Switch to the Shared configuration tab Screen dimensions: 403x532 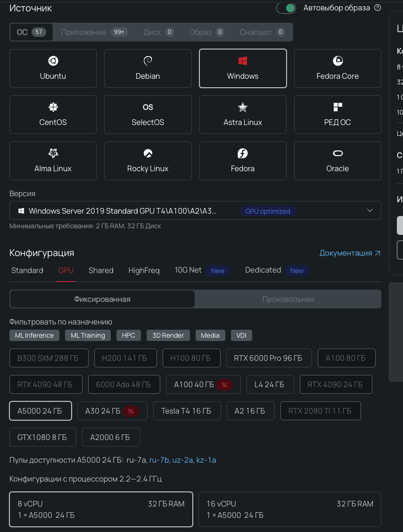coord(101,270)
